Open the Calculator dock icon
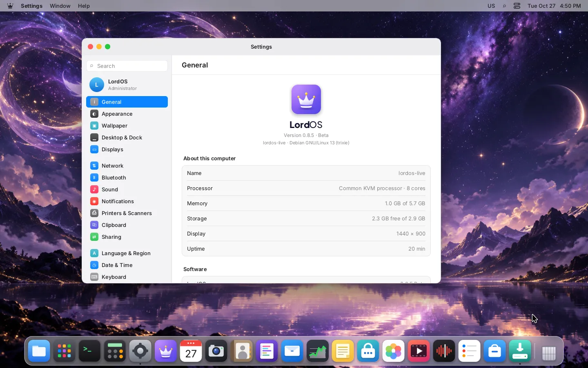Viewport: 588px width, 368px height. tap(115, 351)
